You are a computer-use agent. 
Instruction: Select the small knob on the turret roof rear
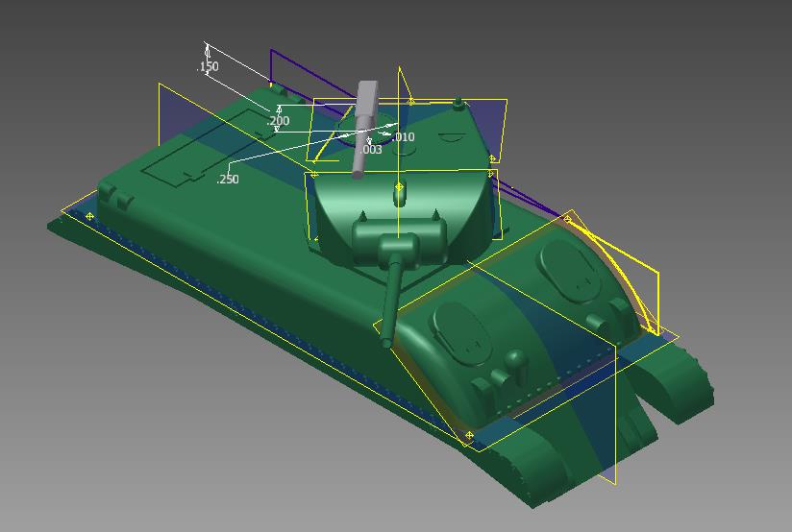point(458,102)
